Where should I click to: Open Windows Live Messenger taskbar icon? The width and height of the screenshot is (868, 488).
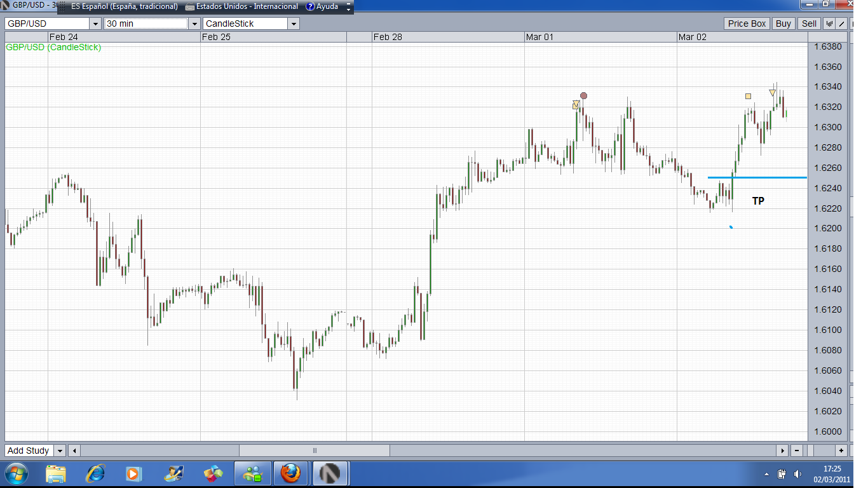[252, 473]
